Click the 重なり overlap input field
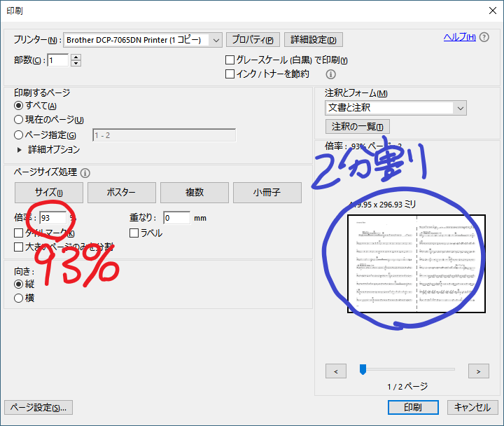Image resolution: width=504 pixels, height=426 pixels. (x=176, y=218)
